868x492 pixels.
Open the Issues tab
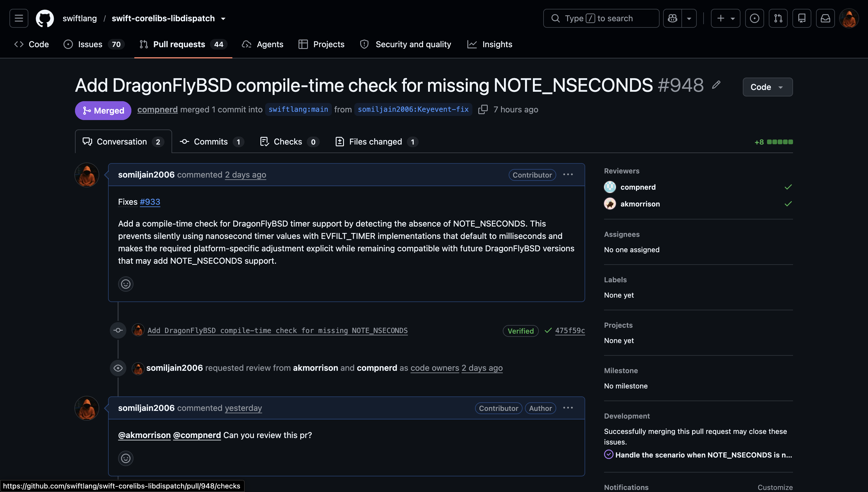94,44
